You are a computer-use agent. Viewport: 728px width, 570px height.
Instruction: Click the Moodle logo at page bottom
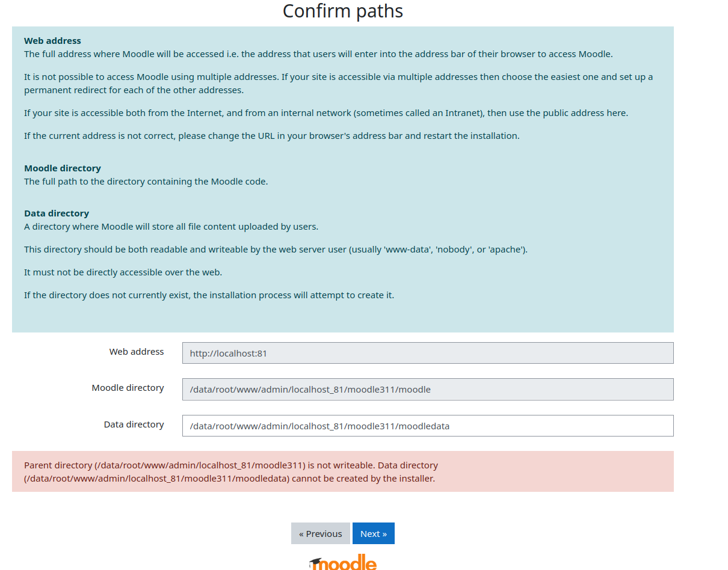click(343, 563)
